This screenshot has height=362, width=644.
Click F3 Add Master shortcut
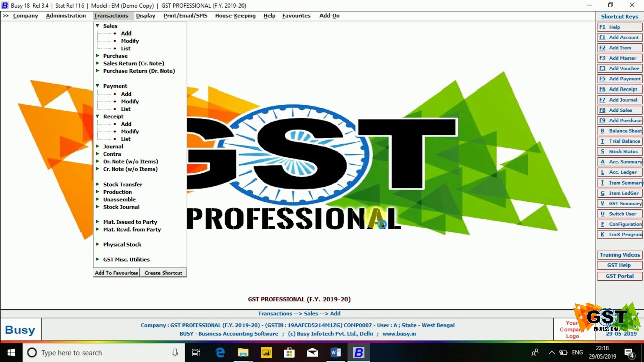(x=619, y=58)
